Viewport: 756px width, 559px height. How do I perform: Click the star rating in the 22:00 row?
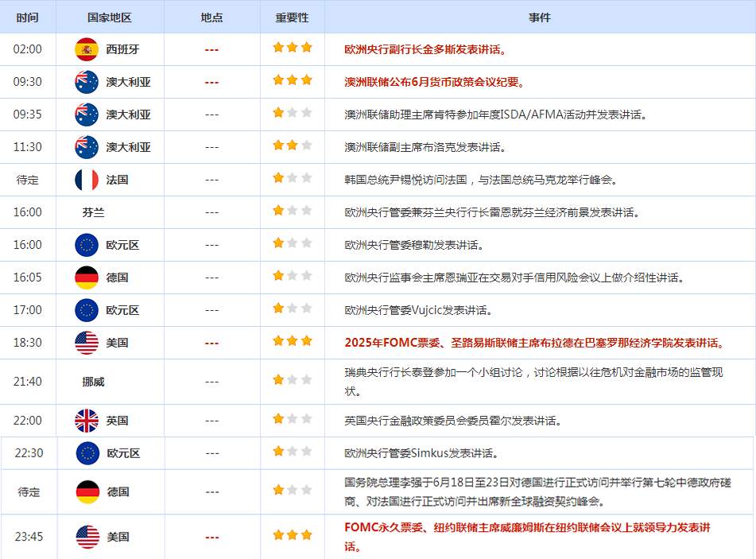click(x=293, y=418)
